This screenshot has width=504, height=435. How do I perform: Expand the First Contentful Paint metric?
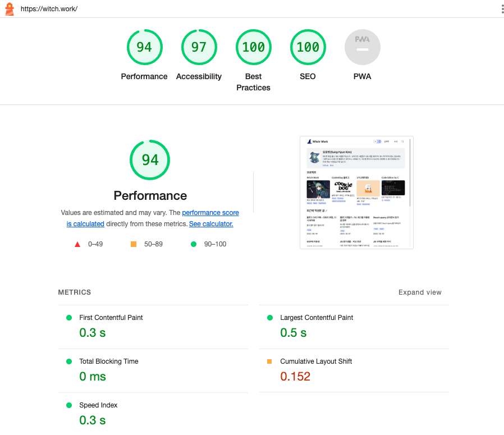[111, 318]
